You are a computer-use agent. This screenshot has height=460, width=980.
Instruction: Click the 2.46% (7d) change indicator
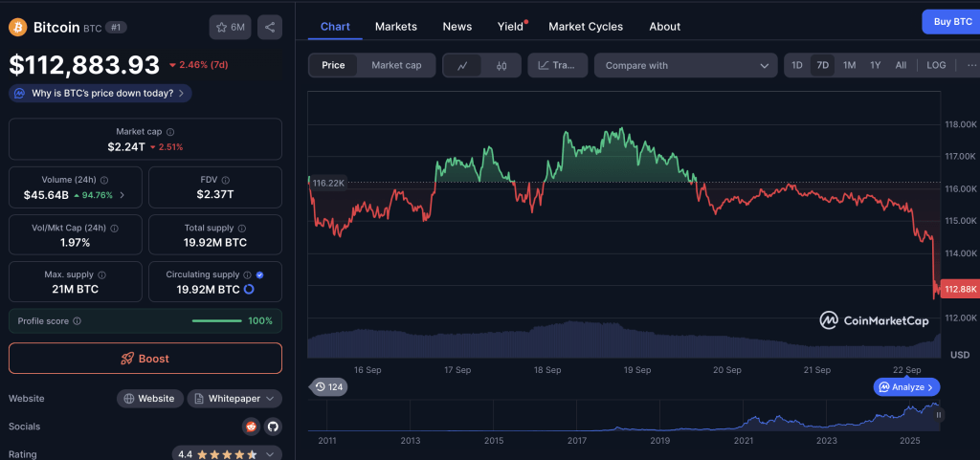click(x=198, y=65)
